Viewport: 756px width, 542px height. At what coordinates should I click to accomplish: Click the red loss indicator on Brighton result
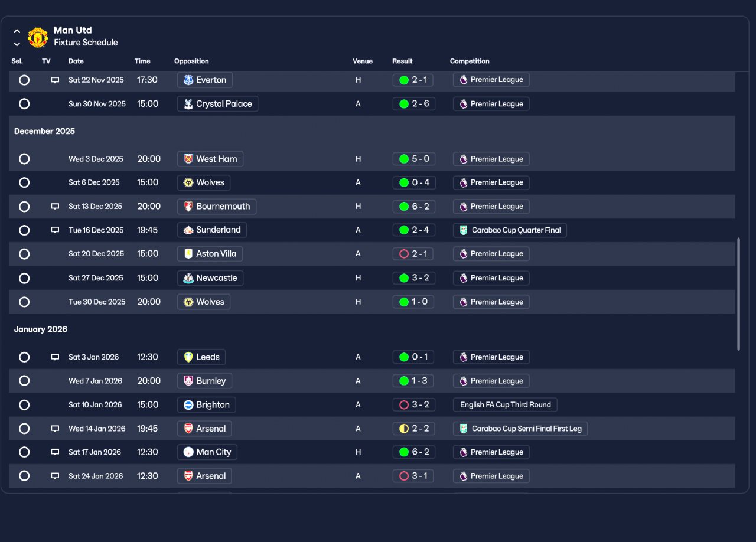point(404,405)
